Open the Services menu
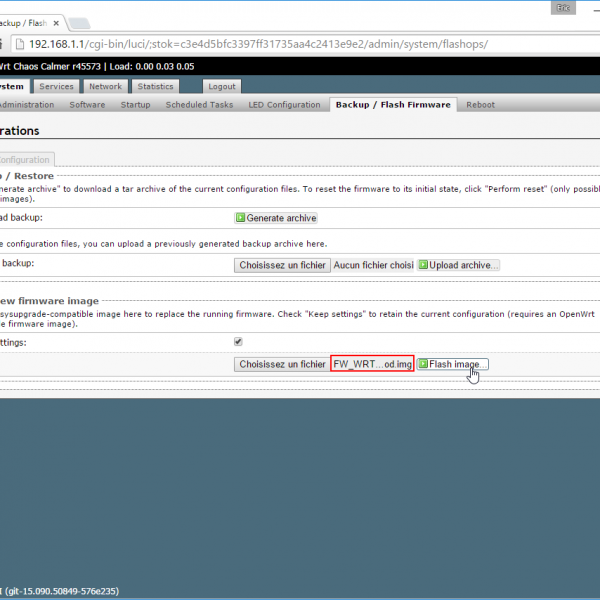The height and width of the screenshot is (600, 600). pos(56,87)
